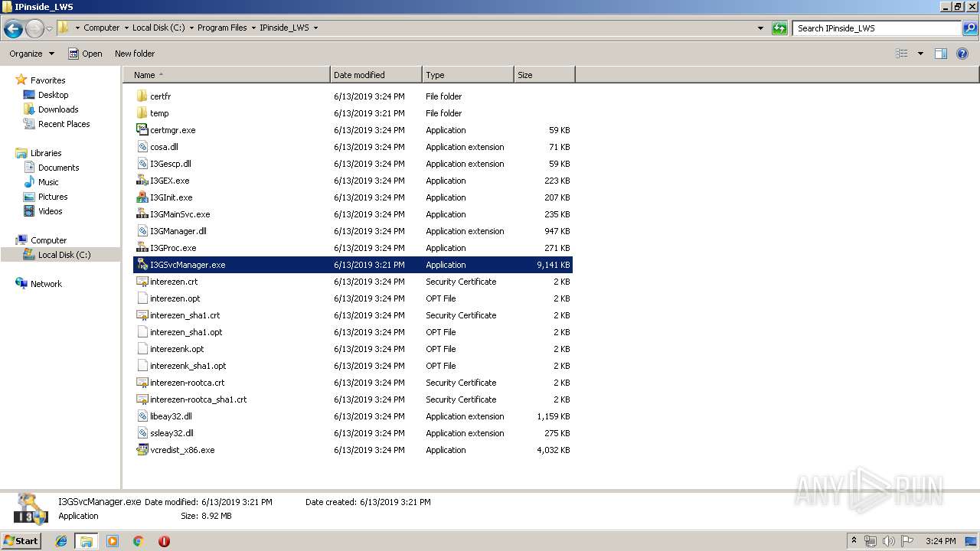Click the volume speaker tray icon

click(x=888, y=541)
